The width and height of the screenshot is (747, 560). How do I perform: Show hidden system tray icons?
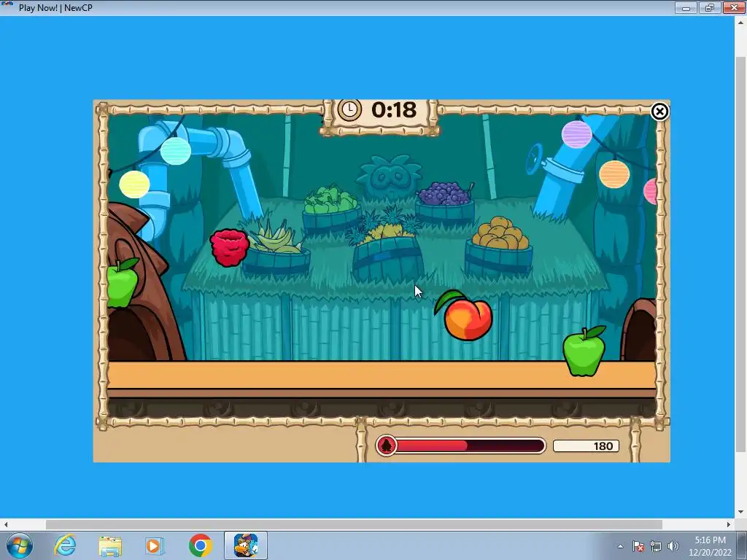[620, 546]
